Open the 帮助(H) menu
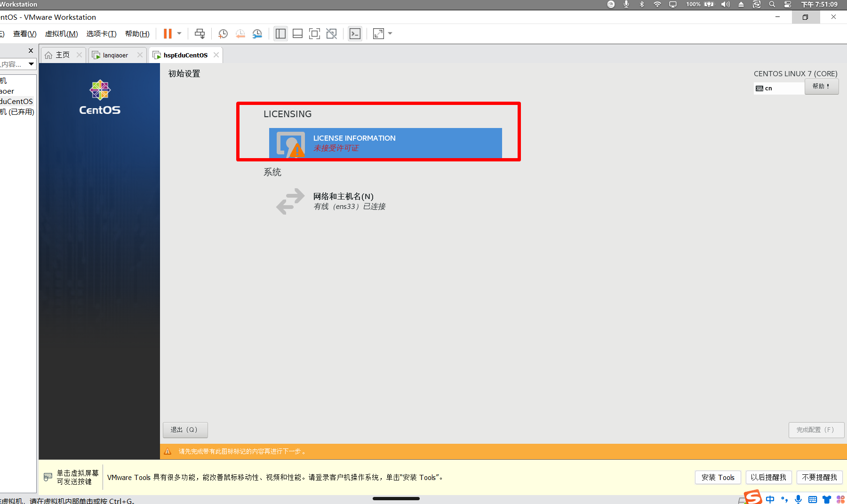Image resolution: width=847 pixels, height=504 pixels. pos(137,34)
